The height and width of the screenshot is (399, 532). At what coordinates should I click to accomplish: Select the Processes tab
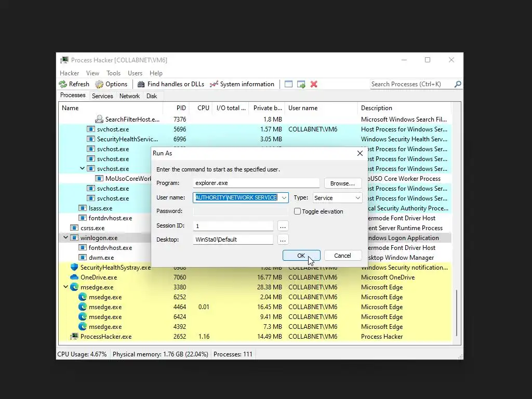pos(73,96)
